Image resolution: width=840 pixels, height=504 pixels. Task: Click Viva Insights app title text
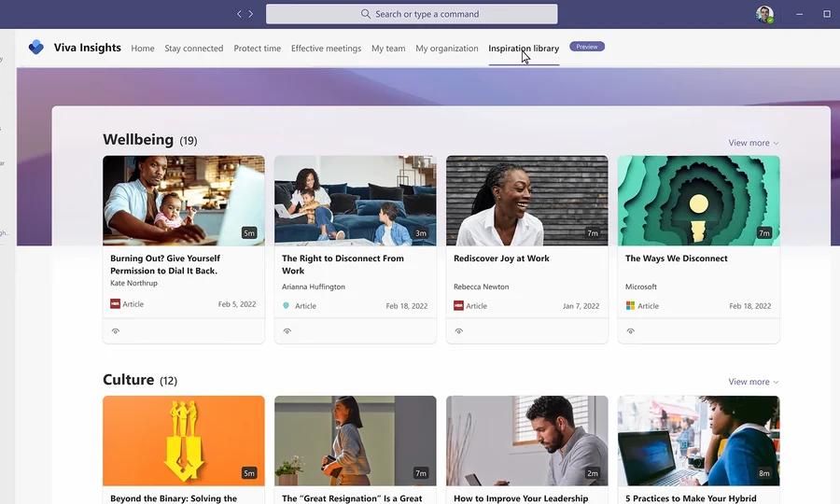click(x=88, y=47)
